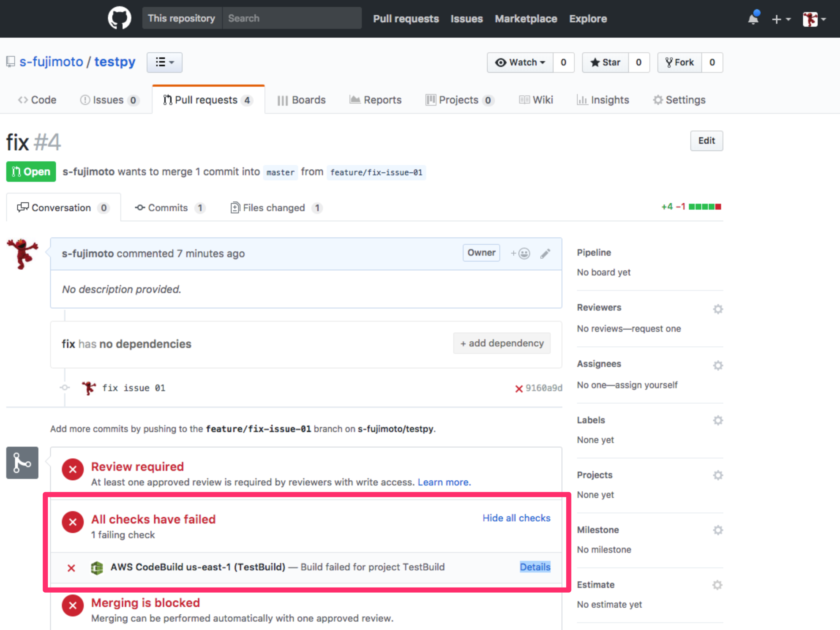The width and height of the screenshot is (840, 630).
Task: Open Assignees settings gear
Action: (718, 365)
